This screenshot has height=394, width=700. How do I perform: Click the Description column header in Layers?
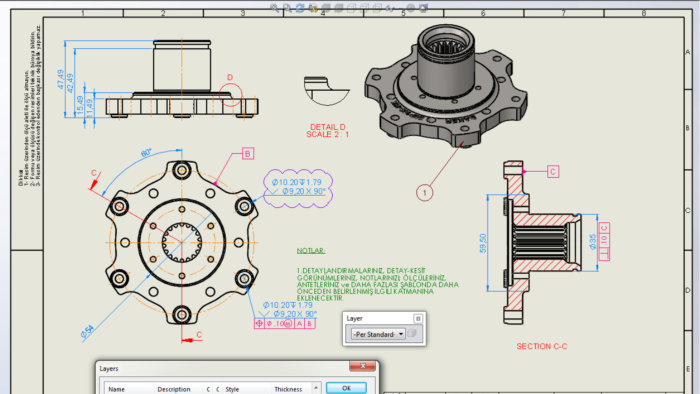[179, 389]
